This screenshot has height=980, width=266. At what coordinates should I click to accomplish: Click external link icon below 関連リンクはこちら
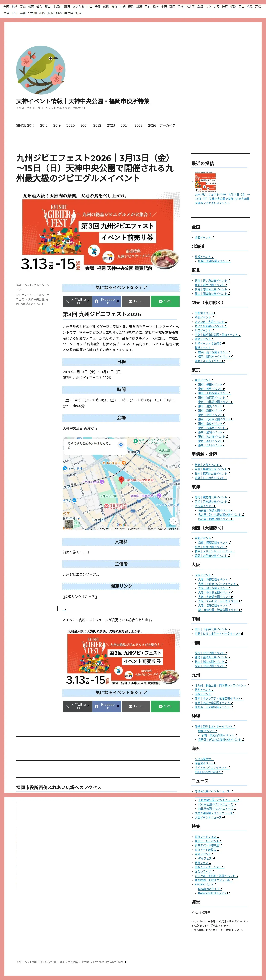[x=65, y=609]
